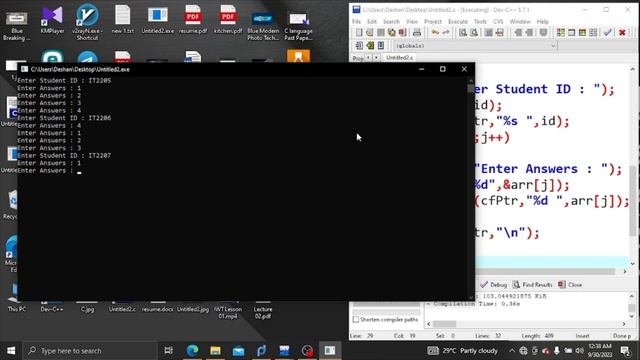Open the Execute menu in Dev-C++
The width and height of the screenshot is (640, 360).
(458, 21)
